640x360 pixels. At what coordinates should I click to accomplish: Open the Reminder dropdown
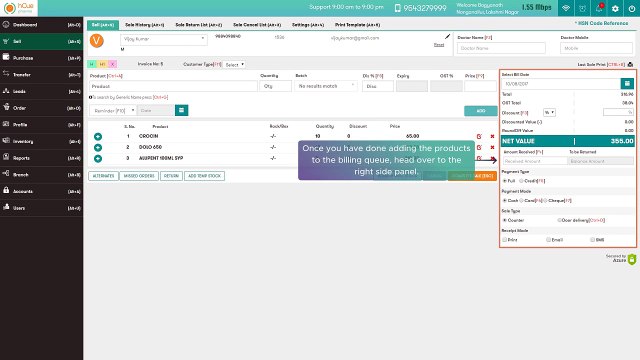[x=113, y=110]
